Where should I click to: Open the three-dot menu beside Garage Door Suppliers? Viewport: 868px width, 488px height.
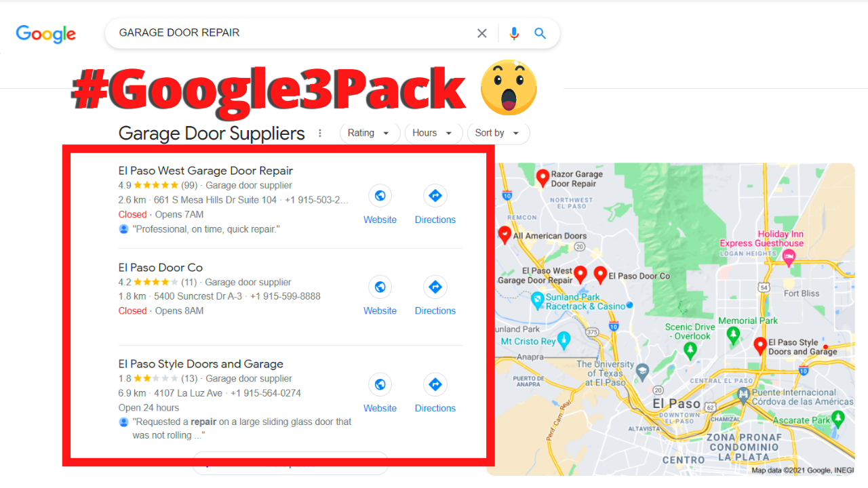pos(320,134)
